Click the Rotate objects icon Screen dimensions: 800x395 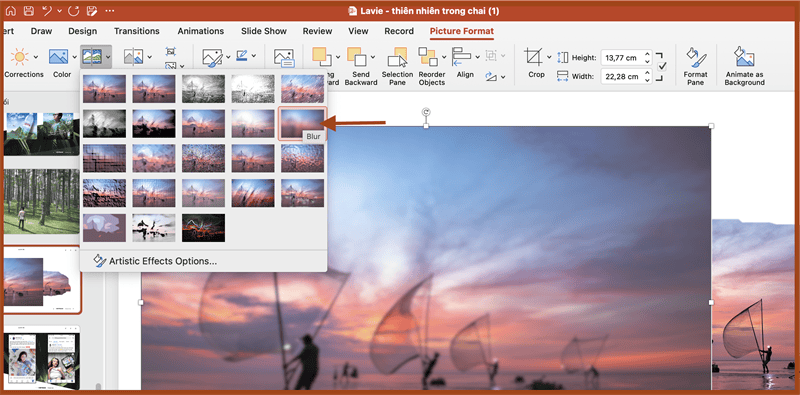(x=491, y=77)
